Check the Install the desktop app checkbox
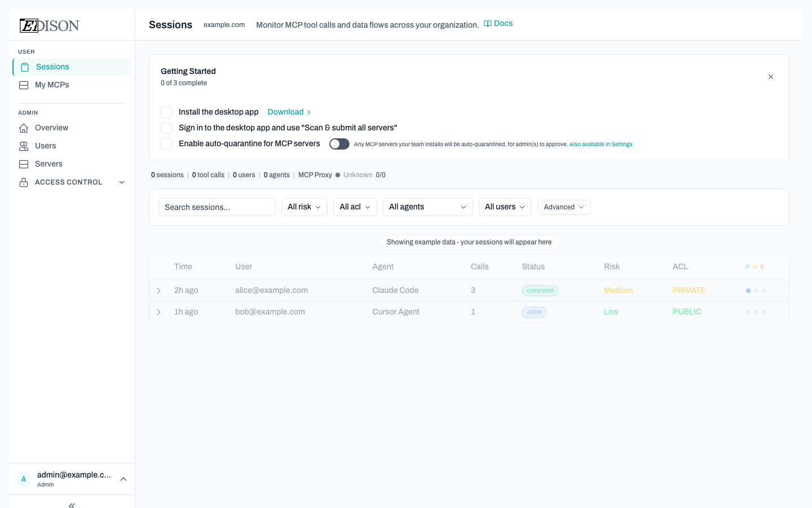 point(166,112)
